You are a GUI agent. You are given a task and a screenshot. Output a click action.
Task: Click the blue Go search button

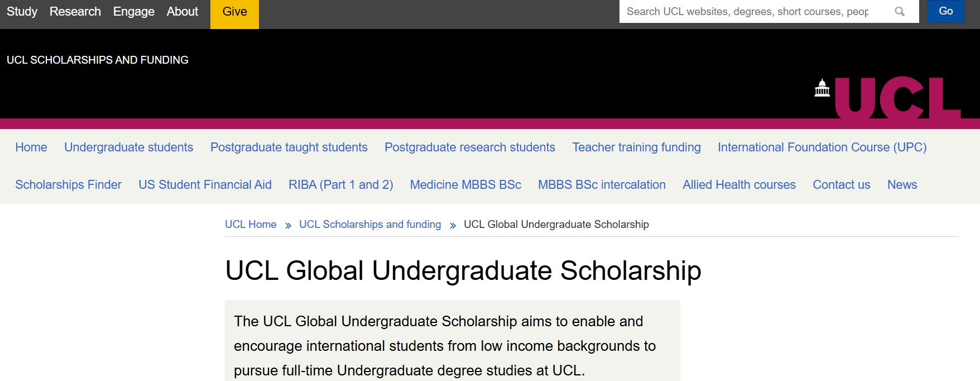click(x=945, y=11)
